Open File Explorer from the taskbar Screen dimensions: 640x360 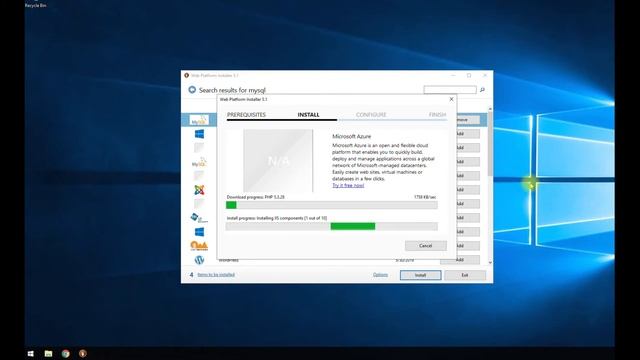(x=48, y=353)
